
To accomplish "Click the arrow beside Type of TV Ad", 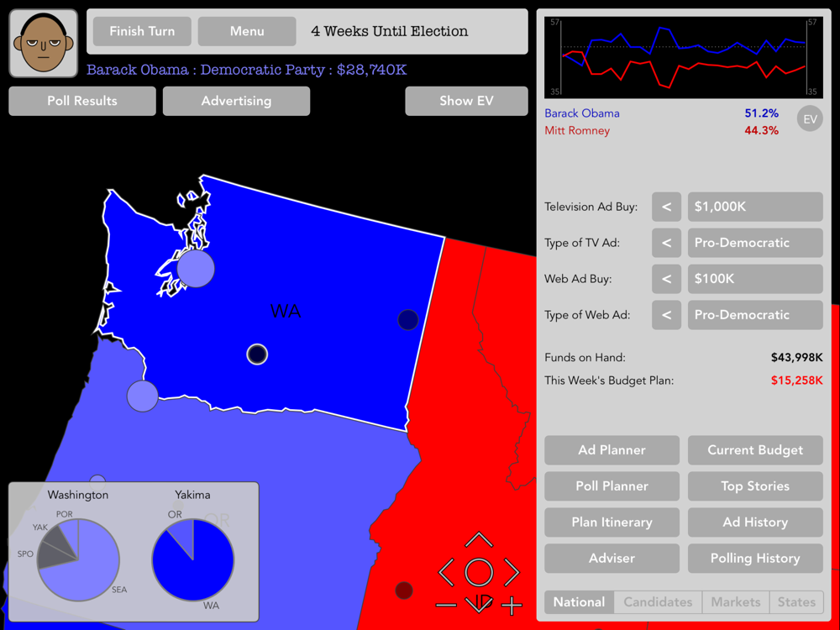I will pyautogui.click(x=666, y=243).
